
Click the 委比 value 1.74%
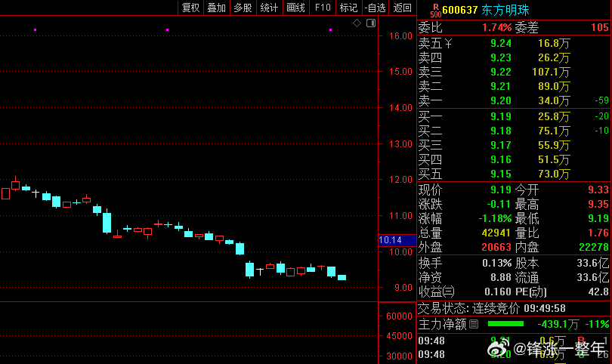point(496,27)
